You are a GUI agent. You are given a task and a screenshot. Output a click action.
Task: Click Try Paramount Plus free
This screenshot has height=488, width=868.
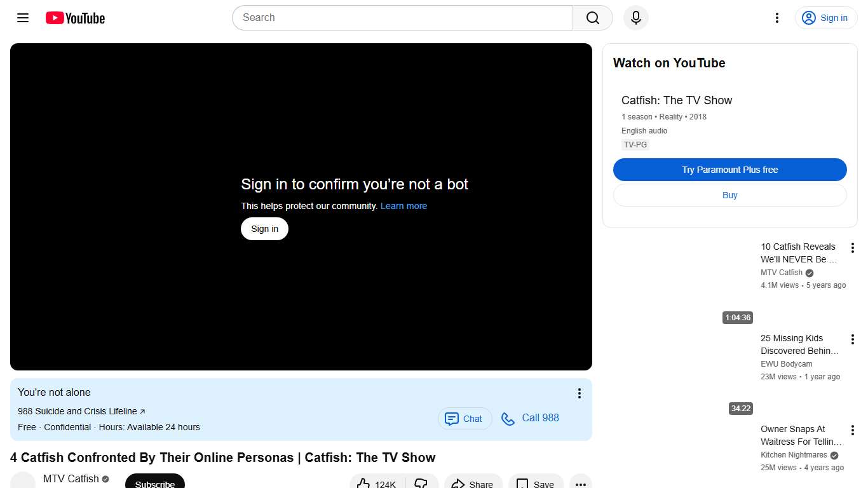tap(729, 170)
